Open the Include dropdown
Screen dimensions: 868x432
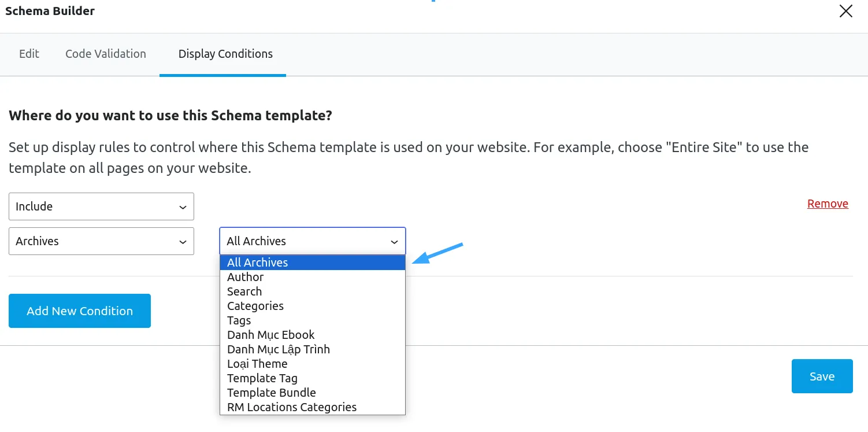pos(101,206)
